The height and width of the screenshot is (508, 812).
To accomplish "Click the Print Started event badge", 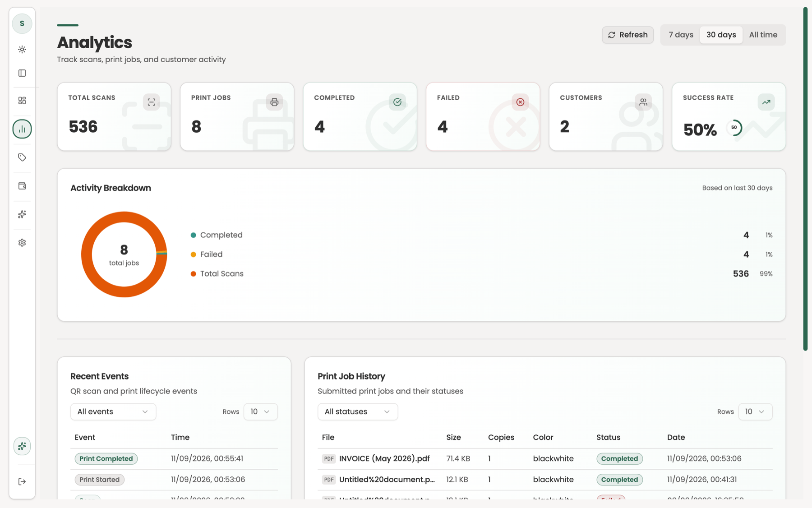I will (99, 480).
